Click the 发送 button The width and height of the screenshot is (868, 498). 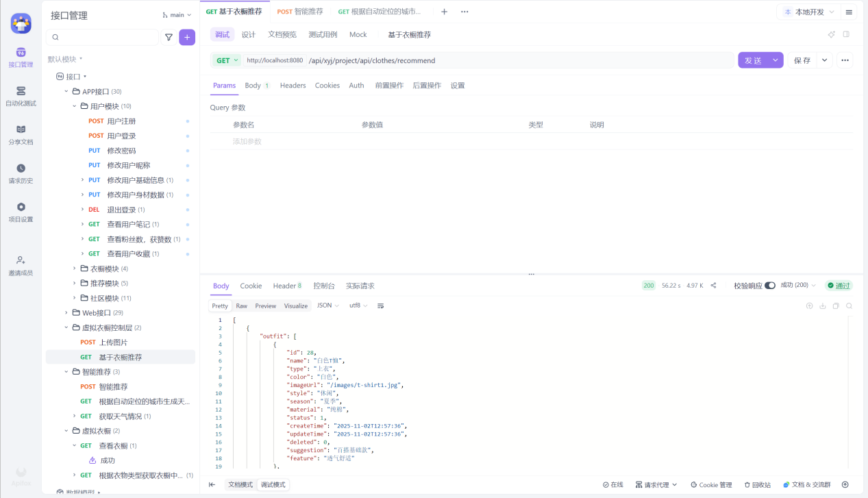click(x=753, y=60)
